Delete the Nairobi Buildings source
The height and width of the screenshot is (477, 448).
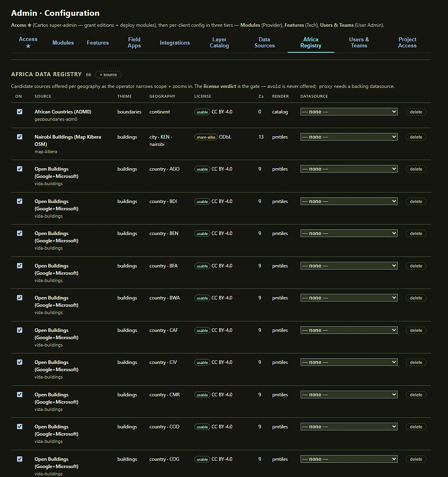[x=416, y=137]
